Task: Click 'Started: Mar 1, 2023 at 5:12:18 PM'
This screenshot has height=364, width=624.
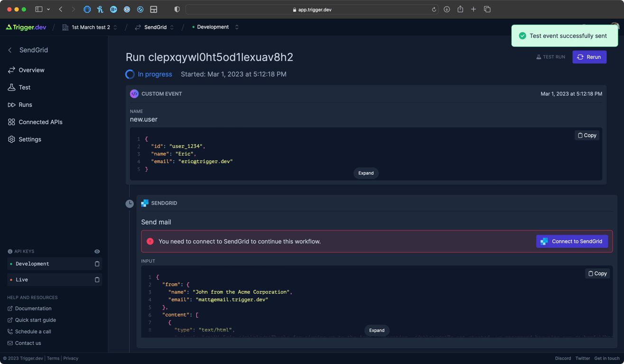Action: click(233, 74)
